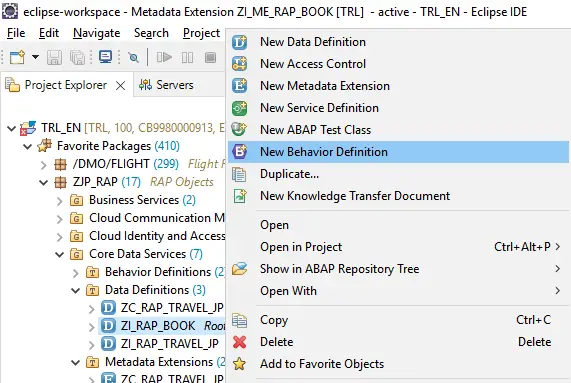Screen dimensions: 571x383
Task: Click the Suspend debug icon
Action: coord(188,57)
